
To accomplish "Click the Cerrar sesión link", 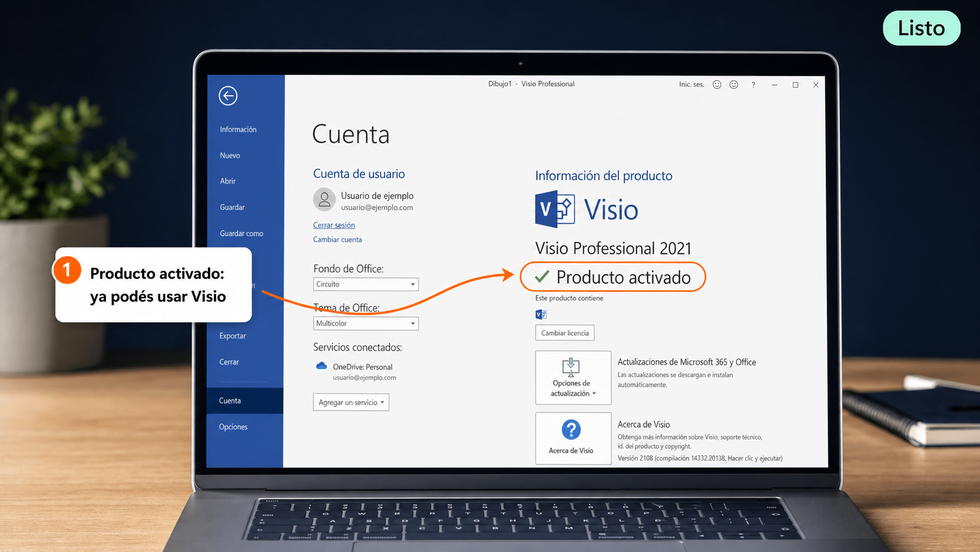I will [x=334, y=225].
